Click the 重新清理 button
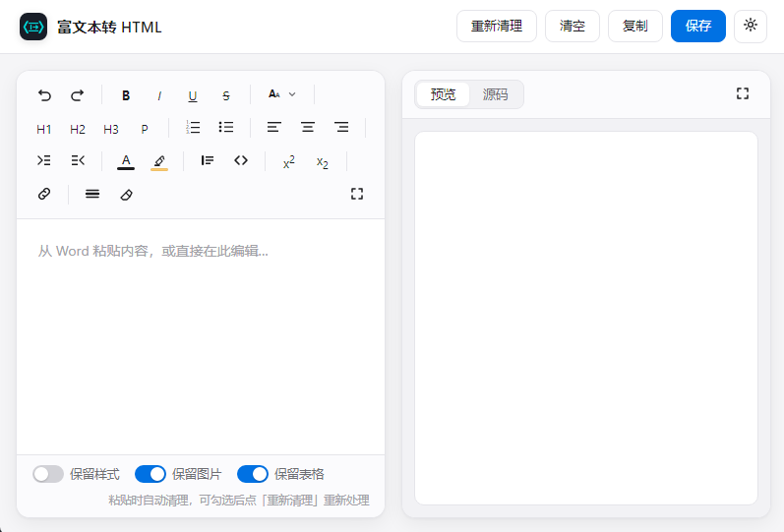 coord(497,26)
